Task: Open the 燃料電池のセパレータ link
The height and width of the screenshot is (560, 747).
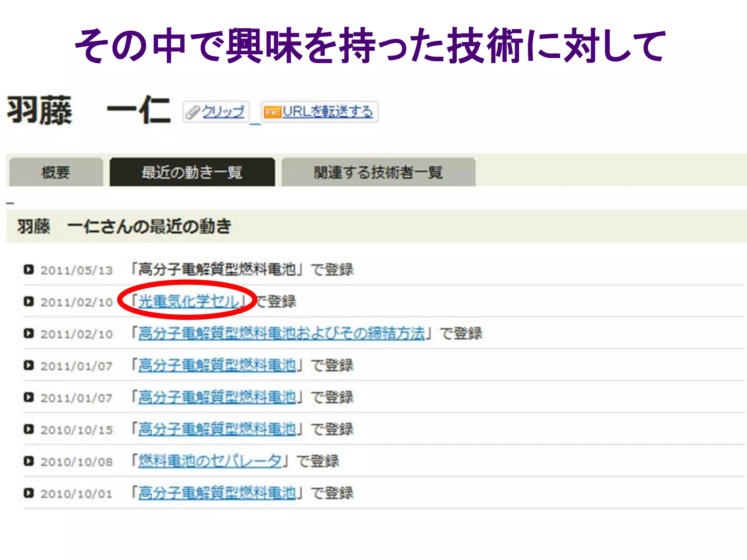Action: point(210,461)
